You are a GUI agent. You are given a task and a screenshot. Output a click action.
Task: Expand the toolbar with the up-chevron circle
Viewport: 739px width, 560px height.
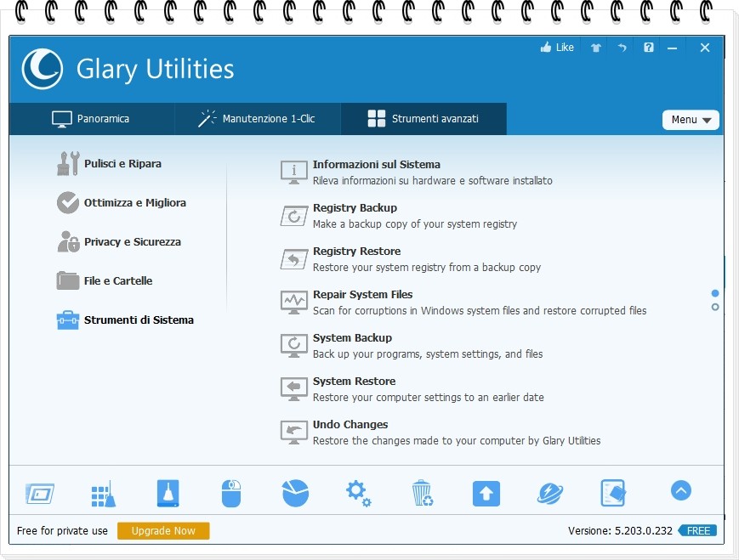681,490
